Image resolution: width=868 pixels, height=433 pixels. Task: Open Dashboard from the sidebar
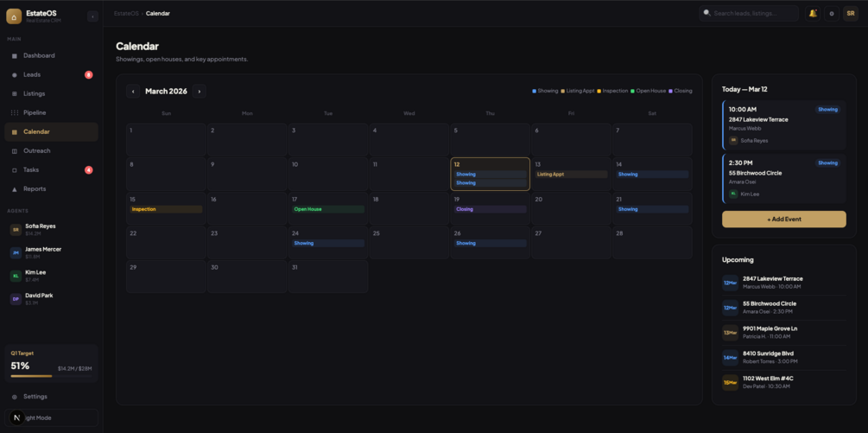click(x=52, y=55)
